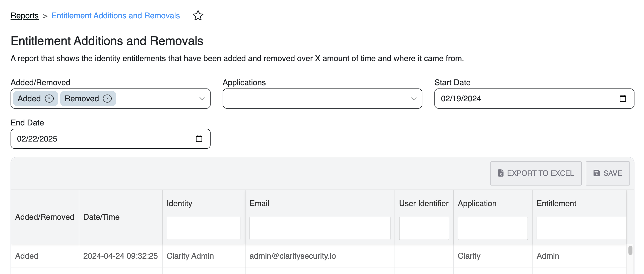Click the Entitlement column filter box
The height and width of the screenshot is (274, 644).
(x=581, y=228)
